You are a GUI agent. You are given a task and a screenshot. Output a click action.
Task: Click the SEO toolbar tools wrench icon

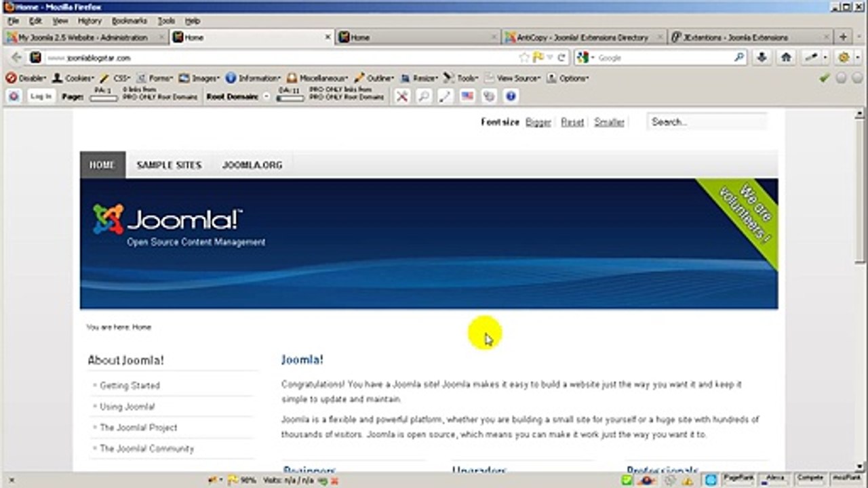(402, 96)
